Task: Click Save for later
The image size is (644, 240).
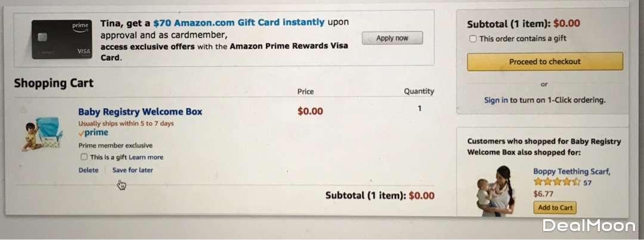Action: [x=132, y=170]
